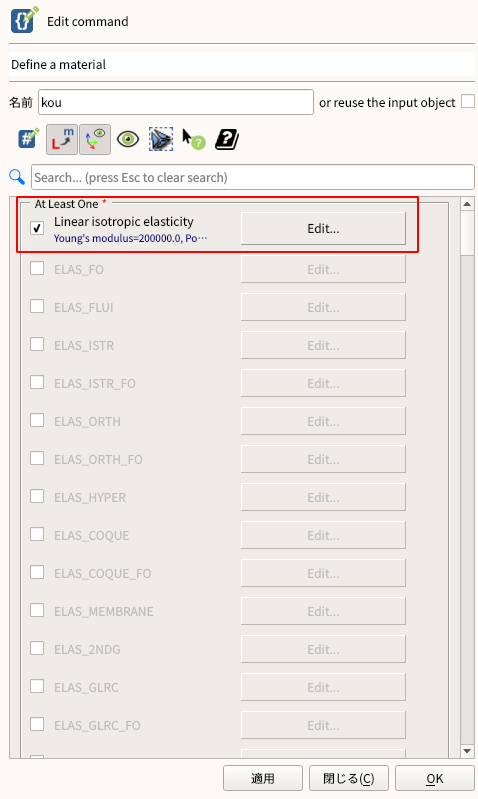Click the blue mesh-view toolbar icon
The height and width of the screenshot is (799, 478).
point(161,139)
